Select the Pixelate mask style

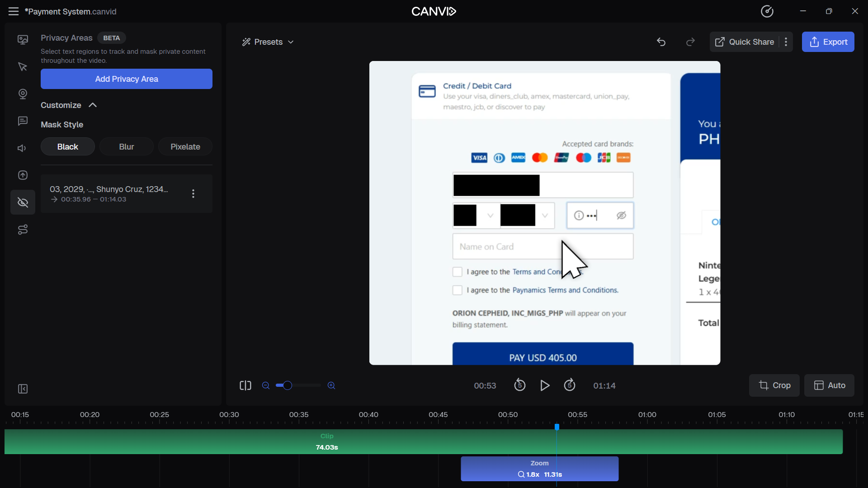pyautogui.click(x=185, y=147)
